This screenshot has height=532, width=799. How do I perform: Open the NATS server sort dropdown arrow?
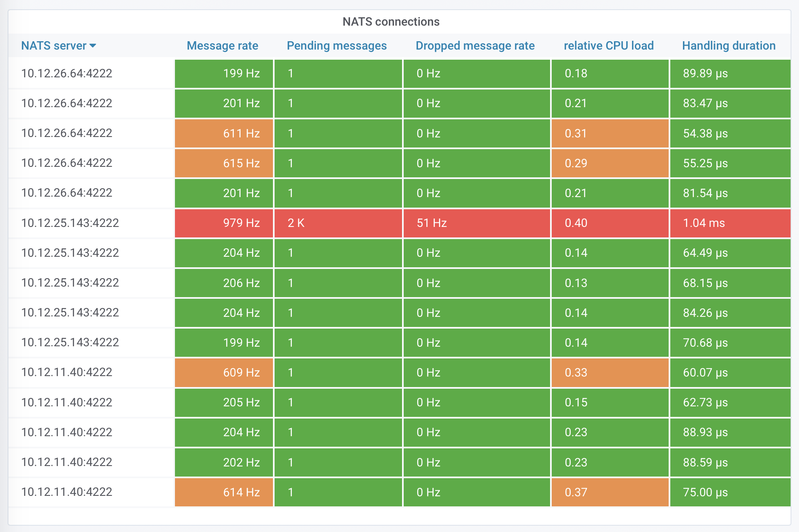[x=94, y=46]
